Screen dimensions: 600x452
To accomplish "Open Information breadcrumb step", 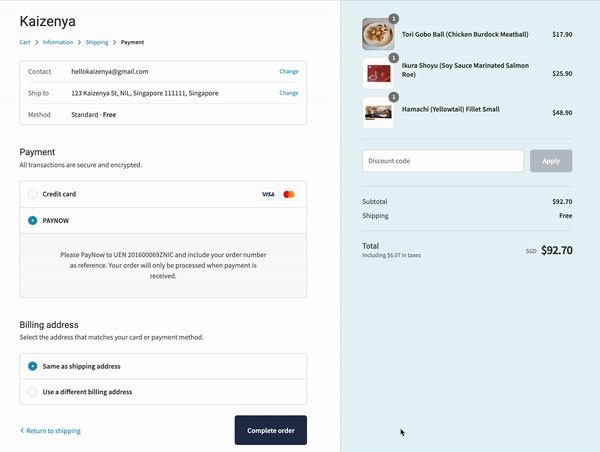I will click(58, 43).
